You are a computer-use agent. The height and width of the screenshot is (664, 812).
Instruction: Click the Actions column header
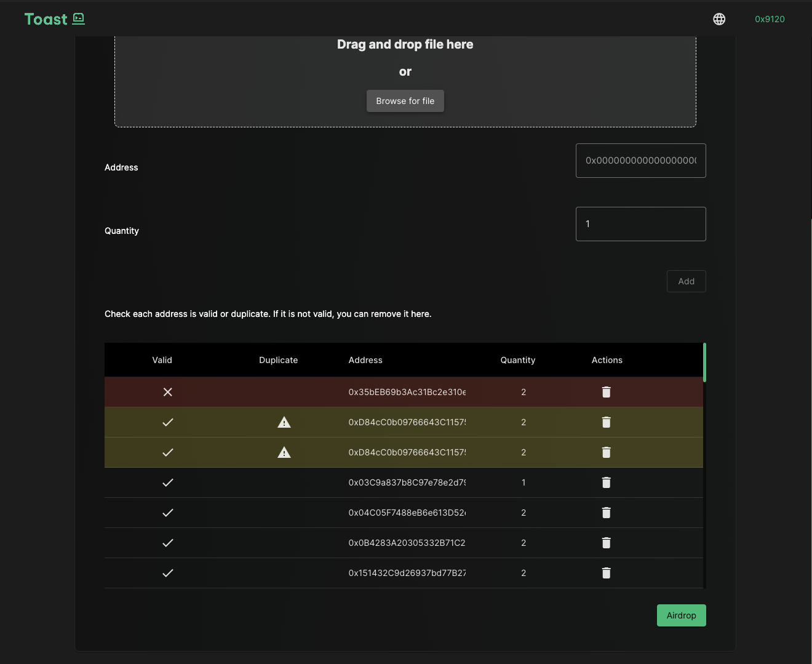pos(607,360)
